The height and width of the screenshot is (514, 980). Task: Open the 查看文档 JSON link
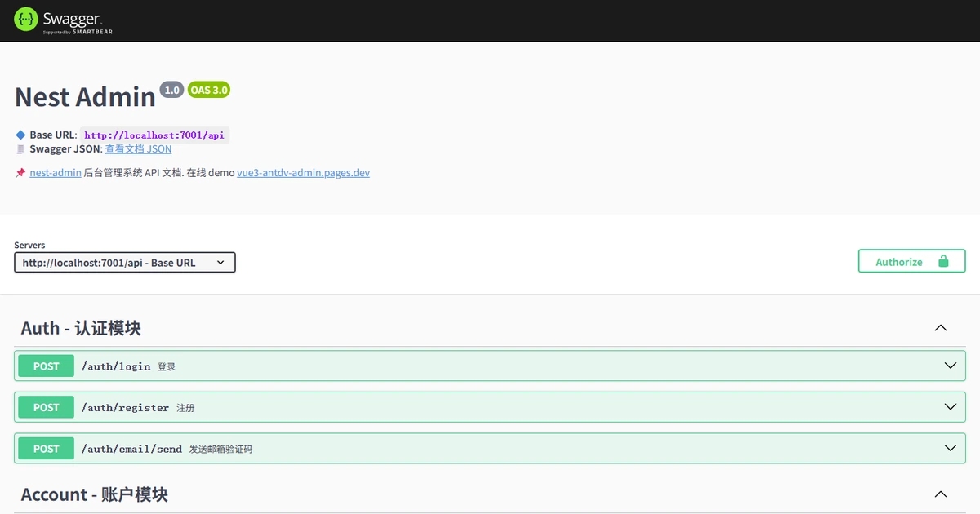pyautogui.click(x=138, y=149)
